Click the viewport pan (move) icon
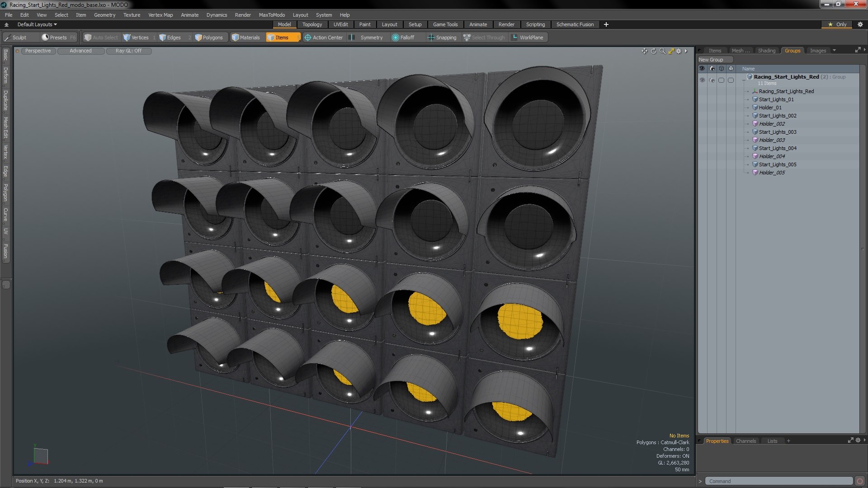Viewport: 868px width, 488px height. pyautogui.click(x=644, y=51)
